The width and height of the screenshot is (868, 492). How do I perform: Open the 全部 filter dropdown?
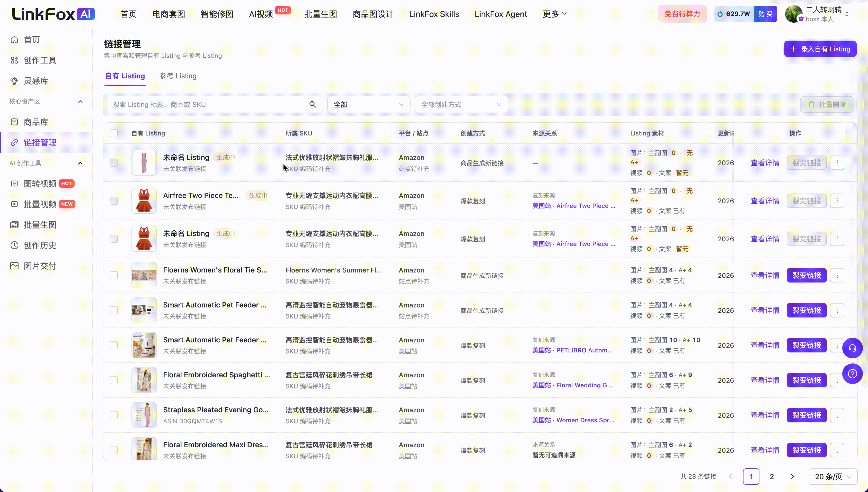coord(369,104)
